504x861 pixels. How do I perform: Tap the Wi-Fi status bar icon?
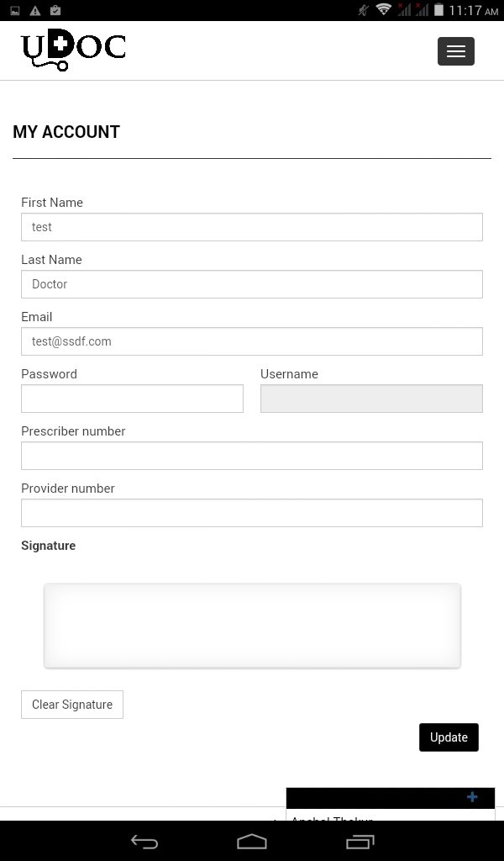pos(384,10)
